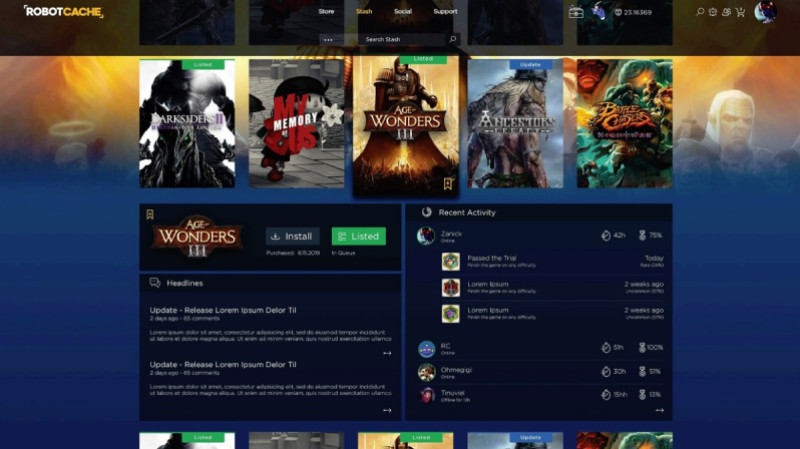The height and width of the screenshot is (449, 800).
Task: Show more recent activity via bottom arrow
Action: point(660,410)
